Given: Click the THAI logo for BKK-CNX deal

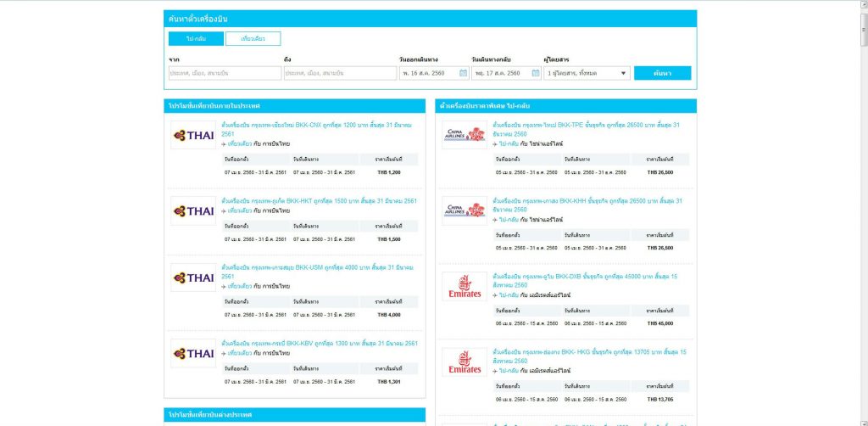Looking at the screenshot, I should 193,135.
